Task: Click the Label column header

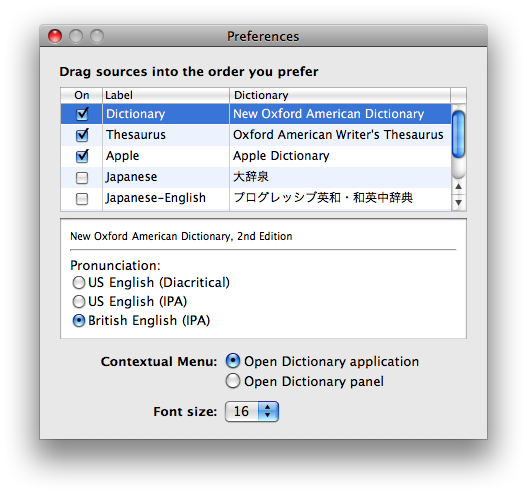Action: [x=166, y=95]
